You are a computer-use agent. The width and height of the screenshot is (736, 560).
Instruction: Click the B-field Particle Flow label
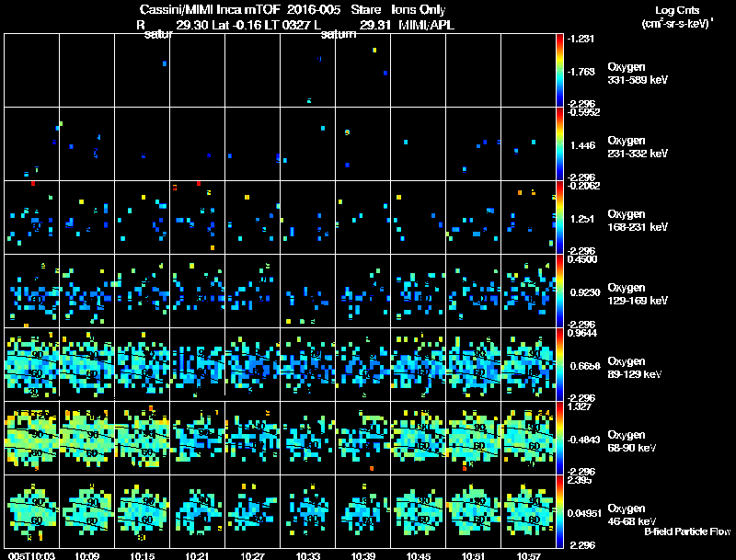(x=687, y=531)
